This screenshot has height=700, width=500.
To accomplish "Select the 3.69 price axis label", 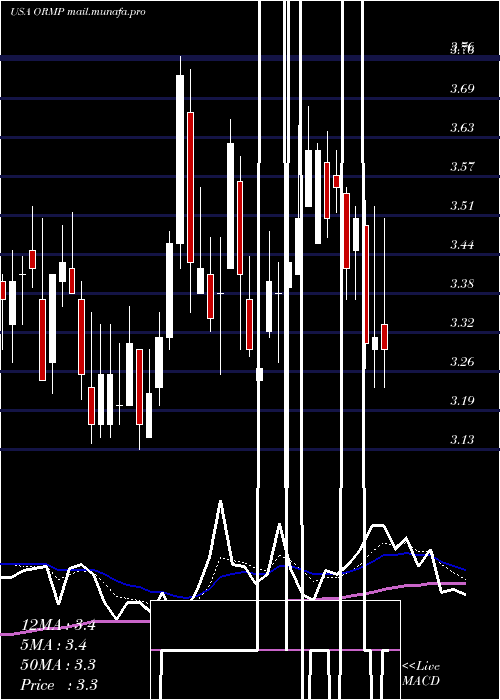I will click(462, 89).
